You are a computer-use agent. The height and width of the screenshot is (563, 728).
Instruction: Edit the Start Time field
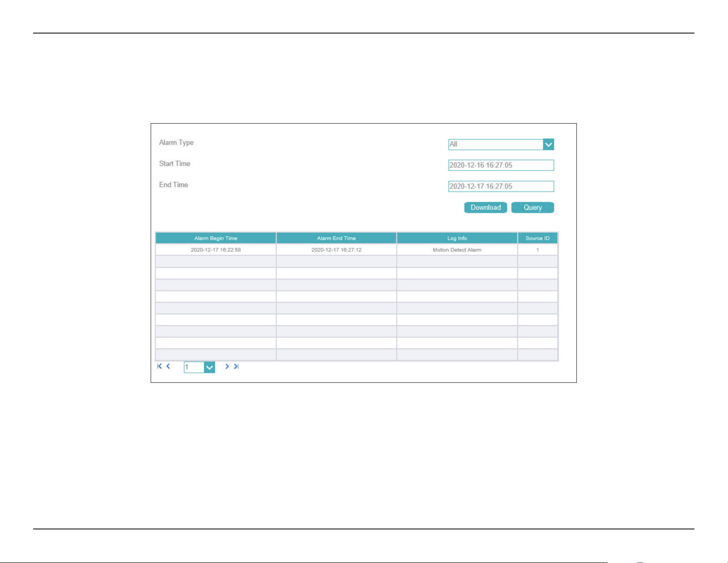point(501,165)
